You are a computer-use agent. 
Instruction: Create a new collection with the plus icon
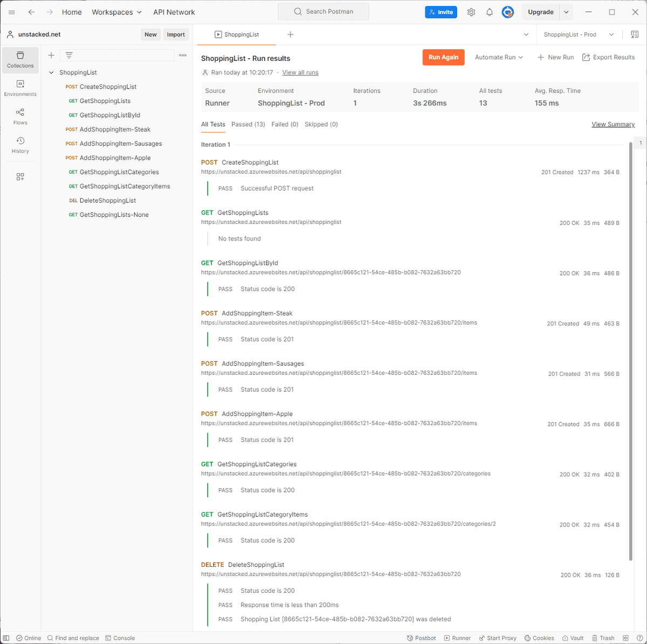tap(51, 54)
